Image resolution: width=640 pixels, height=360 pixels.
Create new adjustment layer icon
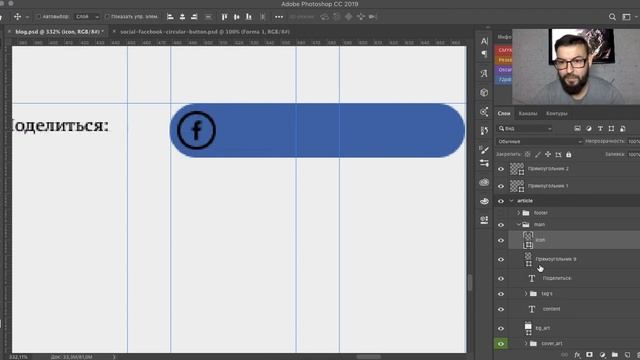[602, 355]
